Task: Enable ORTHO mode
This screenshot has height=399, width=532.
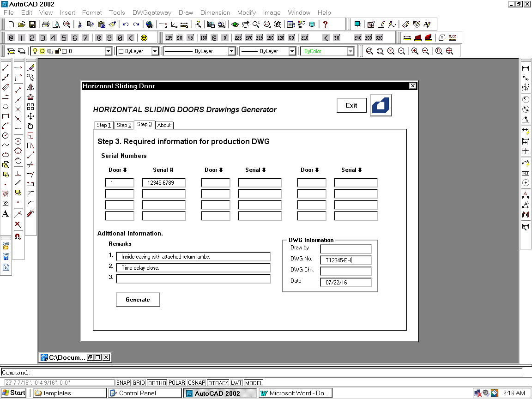Action: pos(157,382)
